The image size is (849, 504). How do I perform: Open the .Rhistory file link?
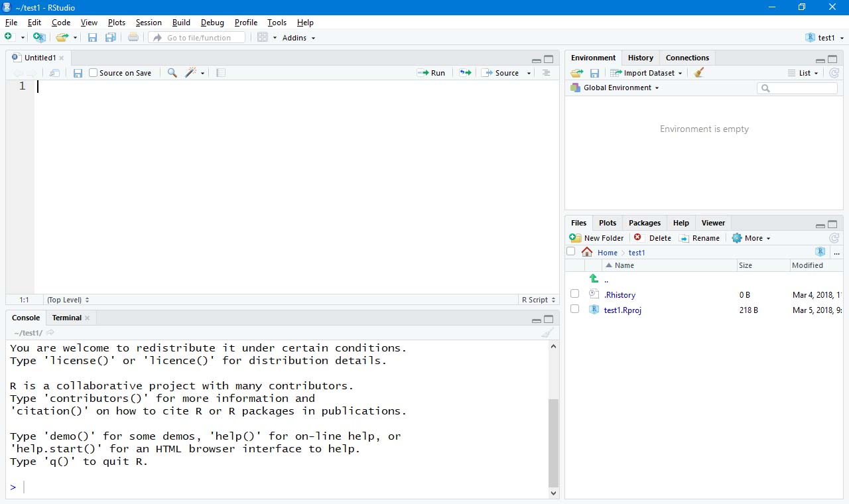pos(620,294)
